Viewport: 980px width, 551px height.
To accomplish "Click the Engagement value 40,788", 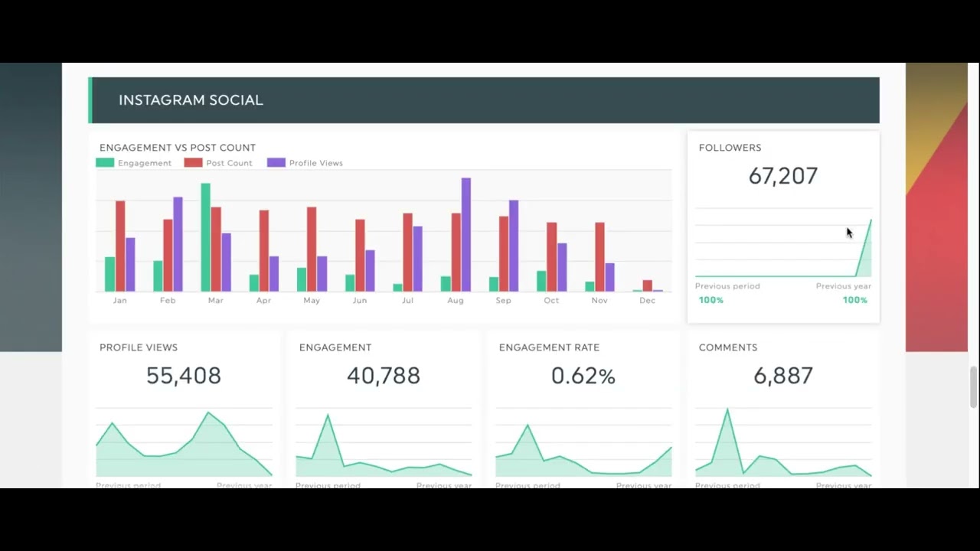I will pos(384,376).
